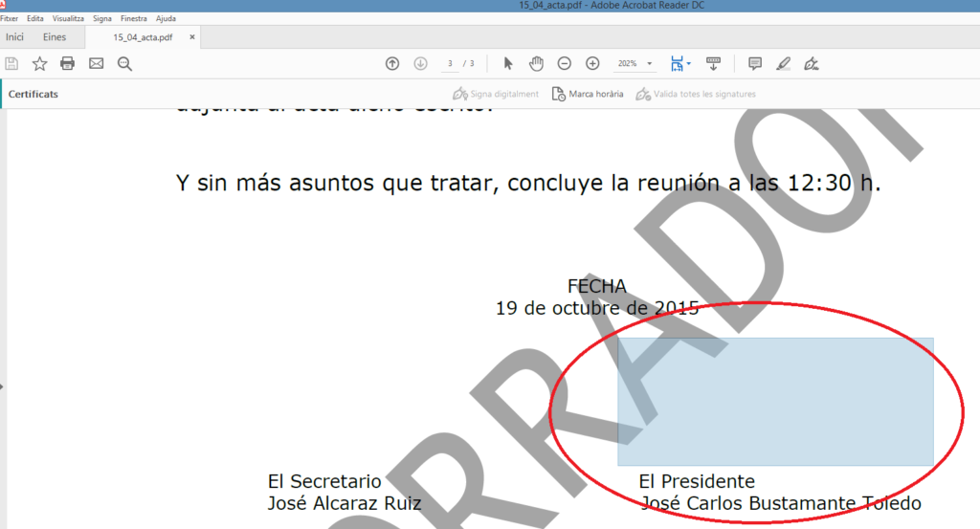Go to the previous page arrow
The image size is (980, 529).
pyautogui.click(x=392, y=64)
